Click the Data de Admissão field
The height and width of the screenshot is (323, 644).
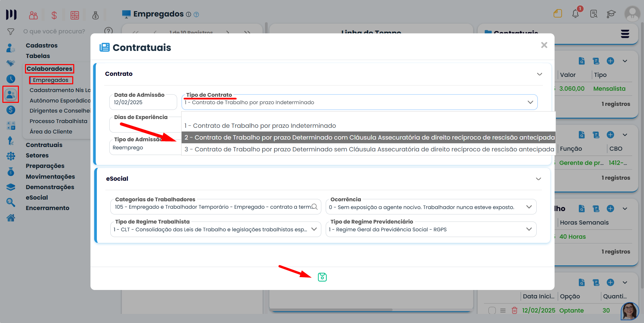(143, 102)
